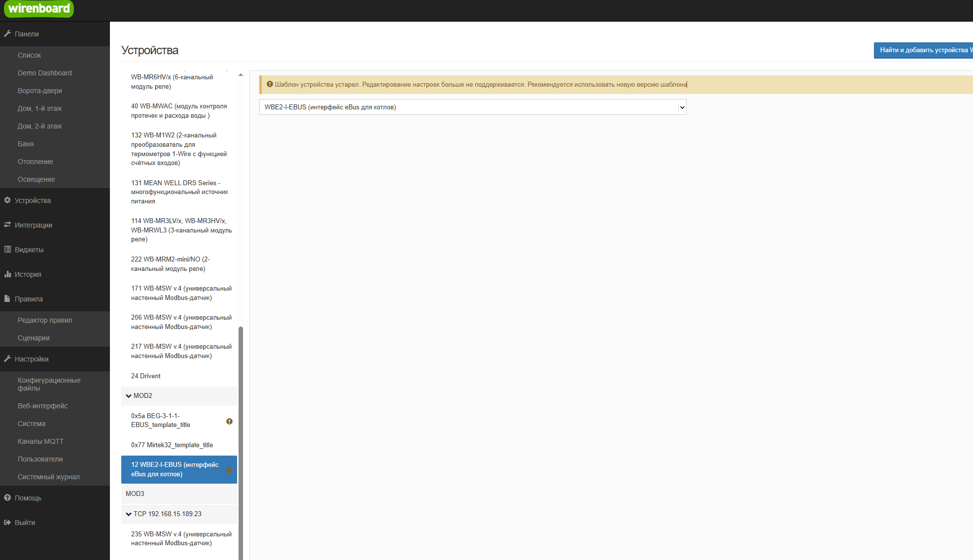The image size is (973, 560).
Task: Click the Интеграции arrows icon
Action: 7,225
